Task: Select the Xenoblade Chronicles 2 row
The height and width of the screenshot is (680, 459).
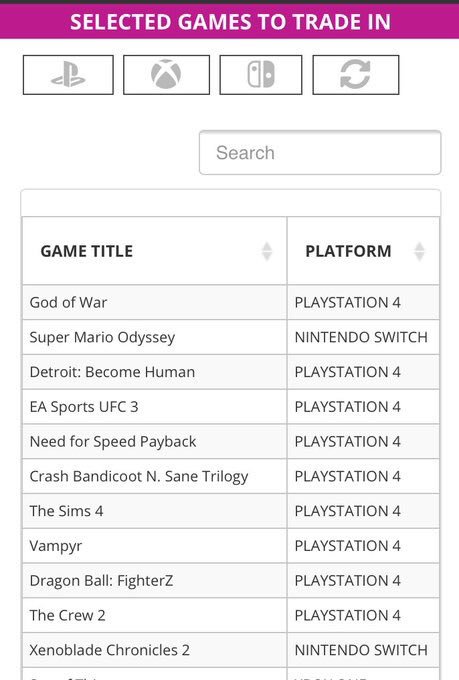Action: (231, 650)
